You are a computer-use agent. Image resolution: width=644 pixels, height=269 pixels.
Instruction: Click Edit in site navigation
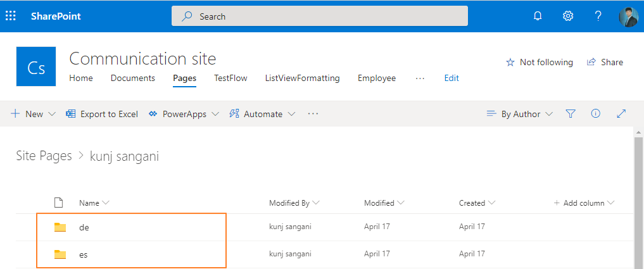pyautogui.click(x=451, y=78)
